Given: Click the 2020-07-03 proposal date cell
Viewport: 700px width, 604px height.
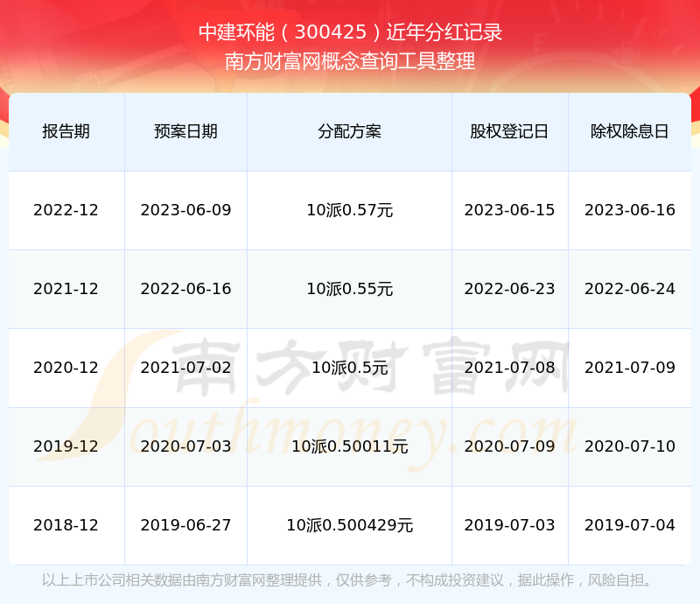Looking at the screenshot, I should coord(185,446).
